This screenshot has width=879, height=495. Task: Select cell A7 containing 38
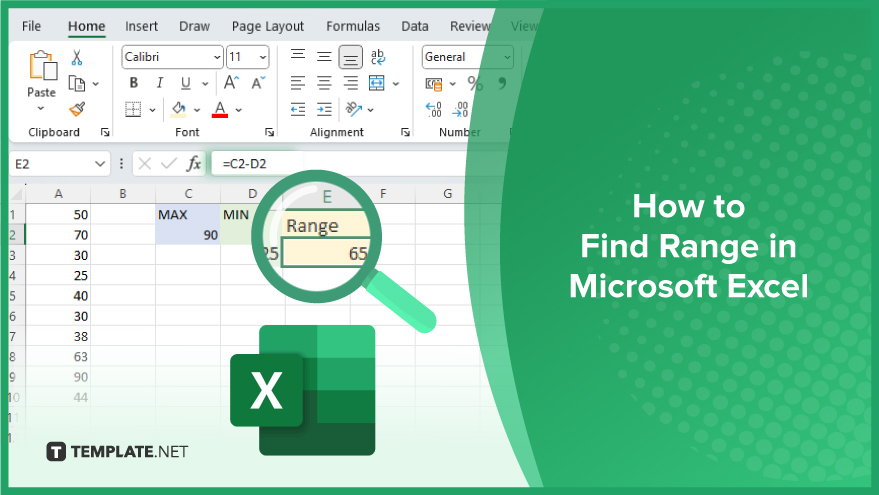click(x=58, y=336)
